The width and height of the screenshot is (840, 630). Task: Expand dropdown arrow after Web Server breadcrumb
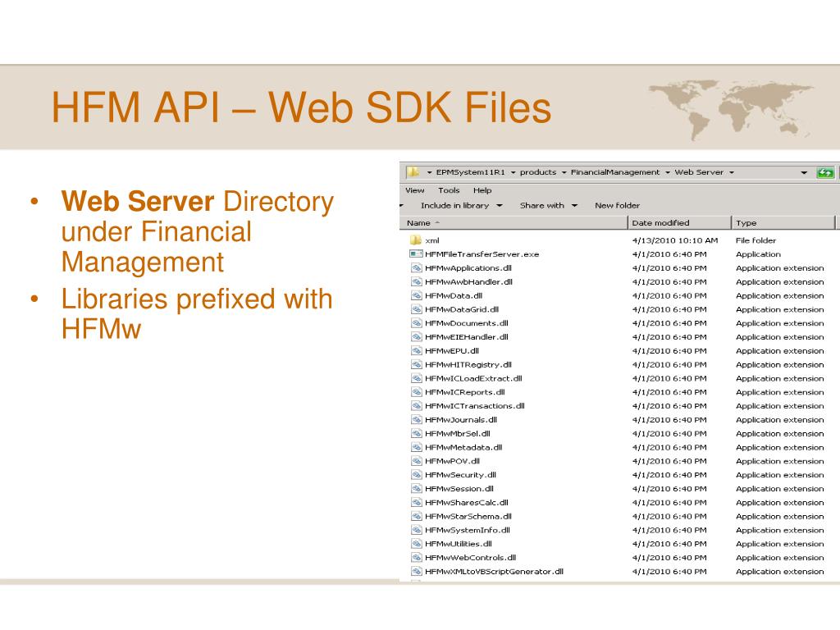731,172
